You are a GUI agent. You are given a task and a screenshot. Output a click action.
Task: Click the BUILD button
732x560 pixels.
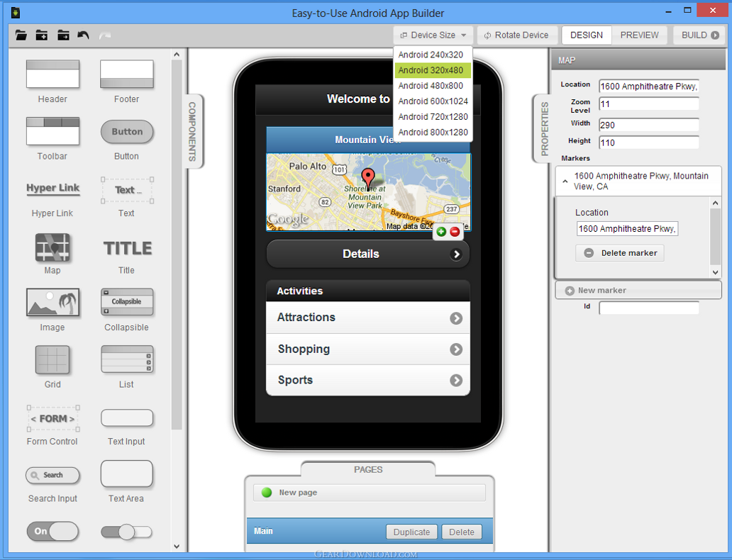700,35
